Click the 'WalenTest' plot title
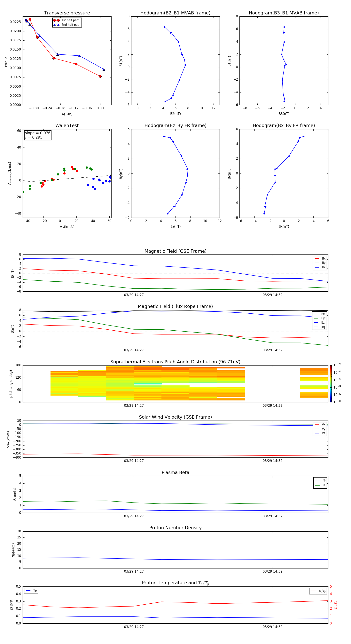 pos(67,125)
